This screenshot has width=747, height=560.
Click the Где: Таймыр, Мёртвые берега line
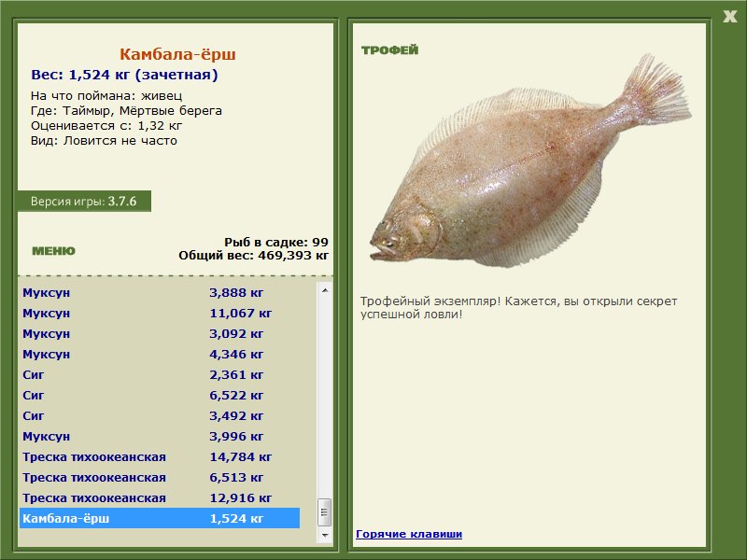tap(126, 111)
